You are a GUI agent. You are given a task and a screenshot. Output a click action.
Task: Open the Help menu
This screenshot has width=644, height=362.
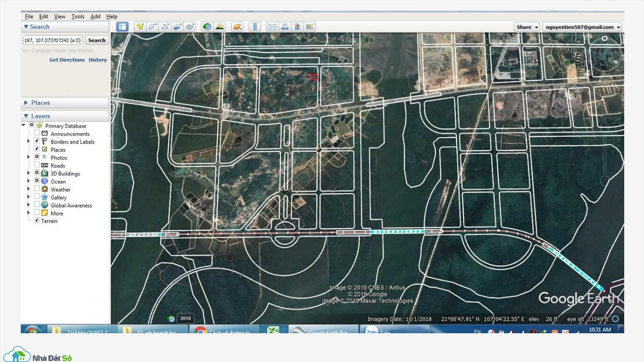[x=112, y=16]
